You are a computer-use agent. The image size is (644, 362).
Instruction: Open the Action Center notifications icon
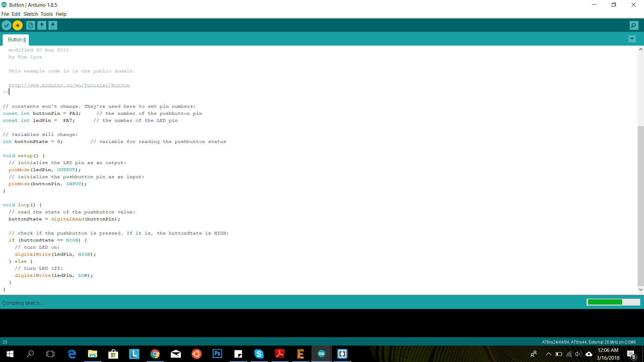click(x=631, y=354)
